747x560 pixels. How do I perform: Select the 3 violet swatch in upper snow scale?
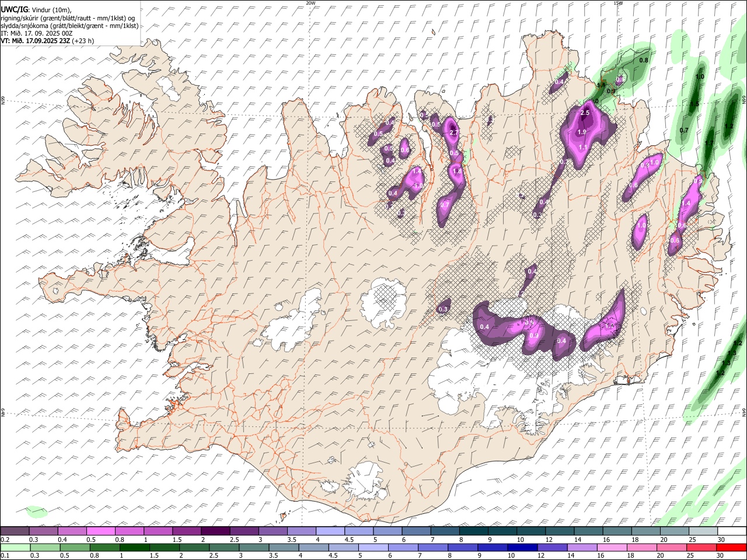point(273,531)
